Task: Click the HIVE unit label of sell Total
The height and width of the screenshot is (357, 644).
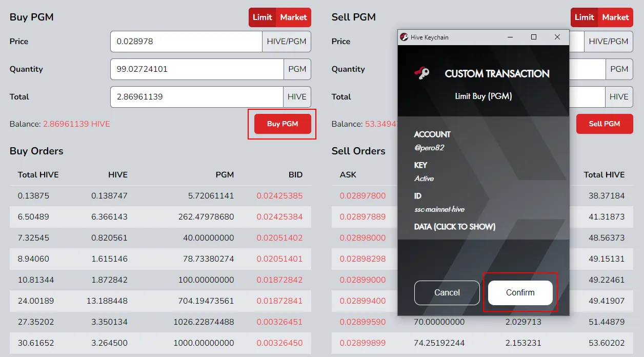Action: pos(619,97)
